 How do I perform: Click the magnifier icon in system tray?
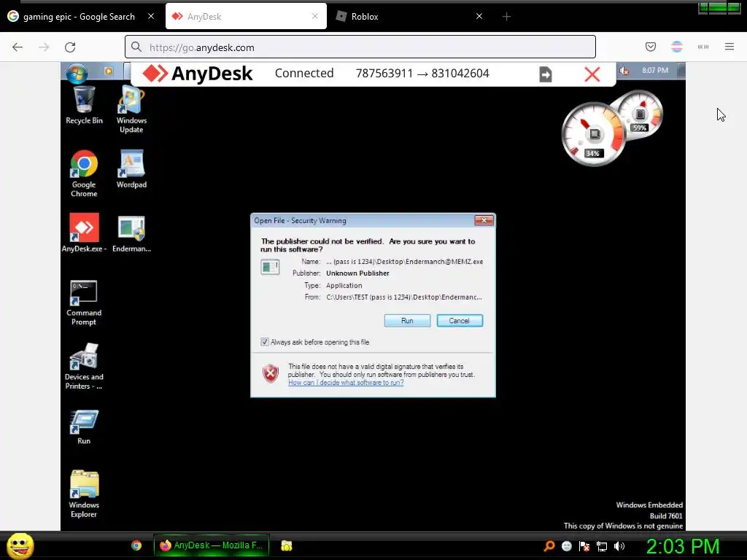coord(549,546)
